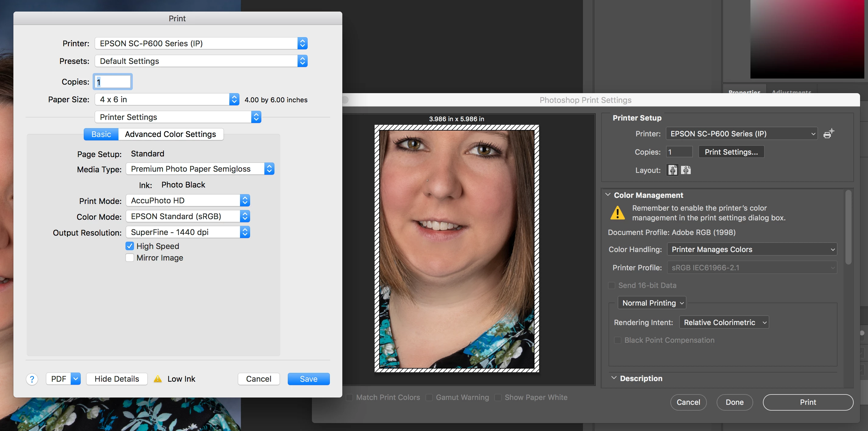Click the help question mark button

coord(32,379)
